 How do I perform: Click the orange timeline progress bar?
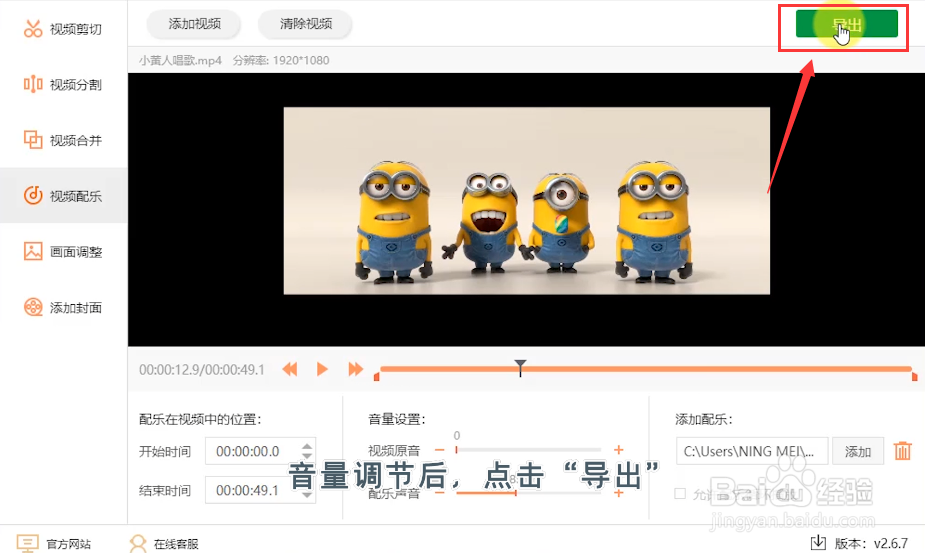(646, 369)
